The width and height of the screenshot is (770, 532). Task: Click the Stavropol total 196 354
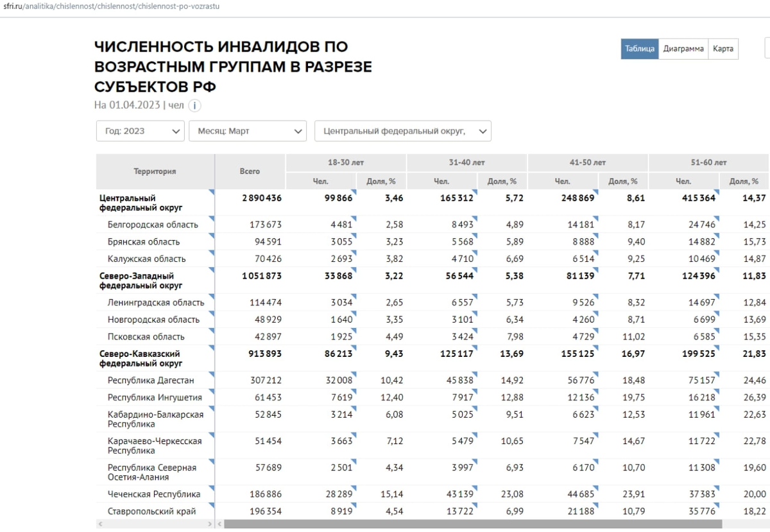click(x=266, y=511)
